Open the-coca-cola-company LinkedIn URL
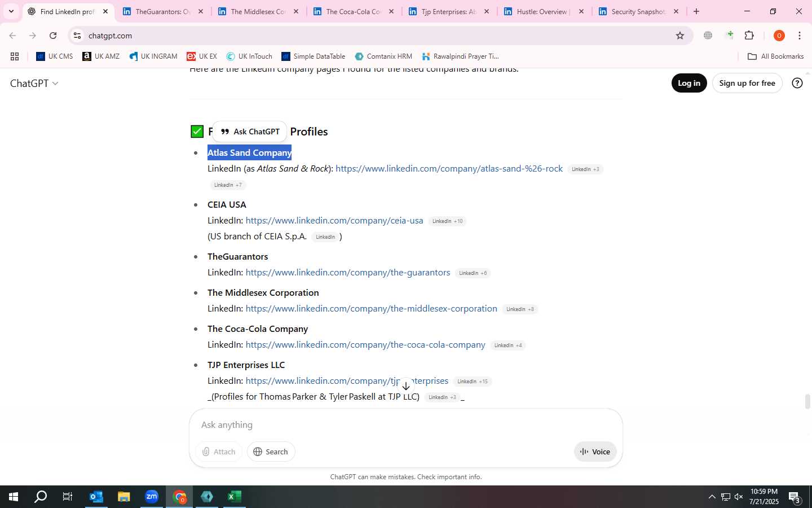This screenshot has width=812, height=508. point(365,345)
